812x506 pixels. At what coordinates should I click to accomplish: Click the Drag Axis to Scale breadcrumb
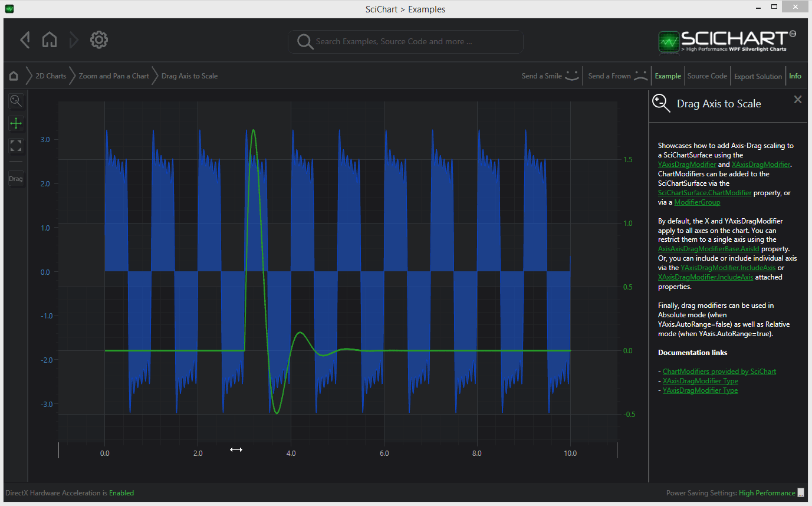pyautogui.click(x=189, y=76)
